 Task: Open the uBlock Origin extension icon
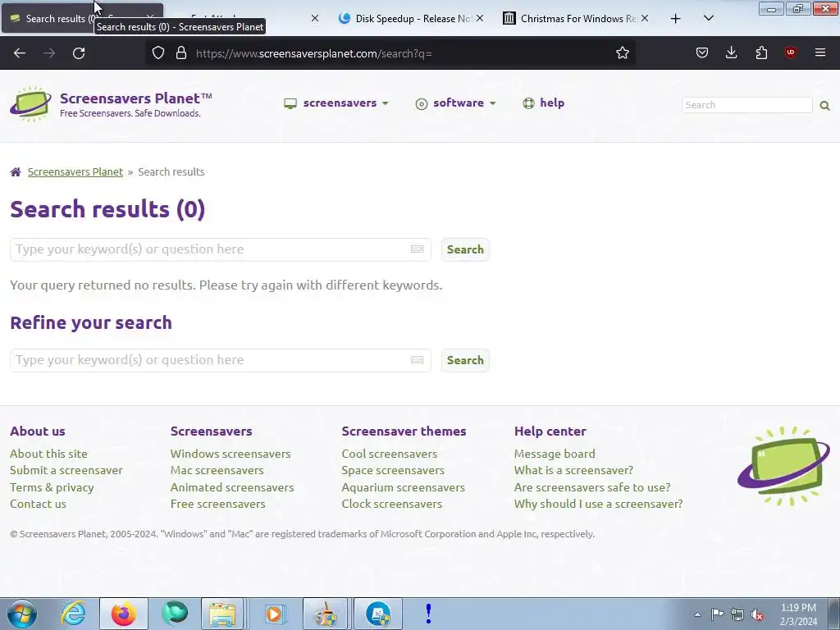click(790, 52)
